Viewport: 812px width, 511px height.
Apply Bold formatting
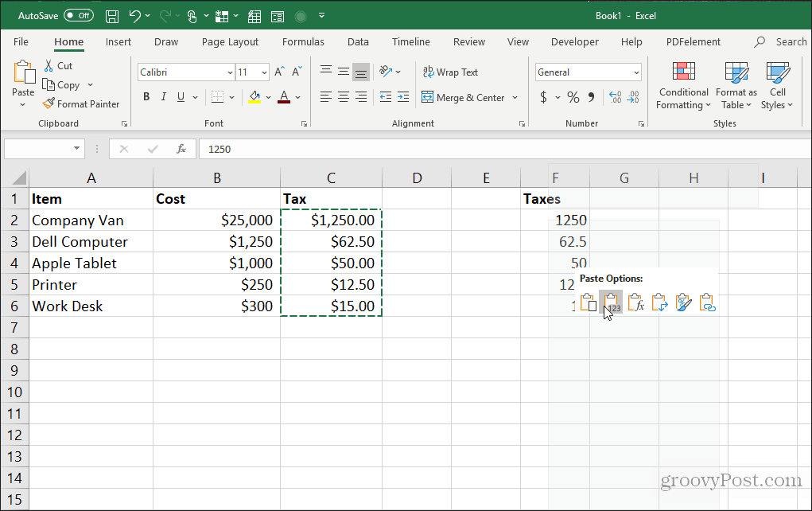[146, 97]
